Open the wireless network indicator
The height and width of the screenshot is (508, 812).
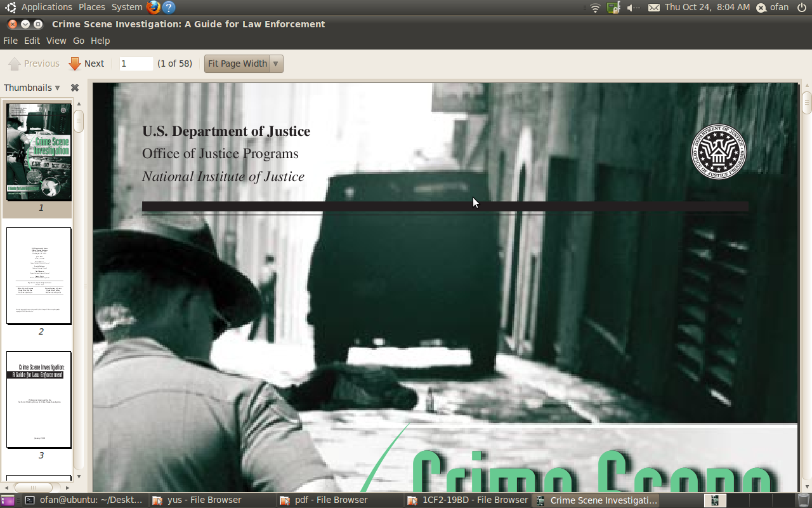595,8
